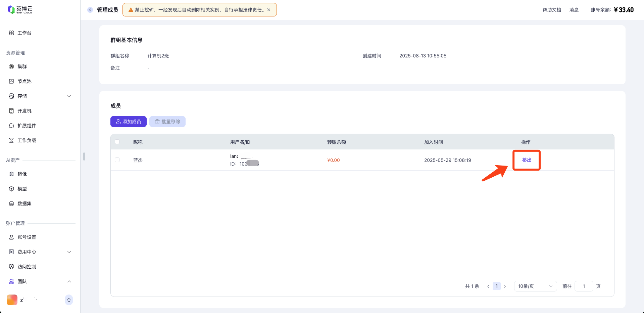The height and width of the screenshot is (313, 644).
Task: Click the 模型 cube icon
Action: coord(11,189)
